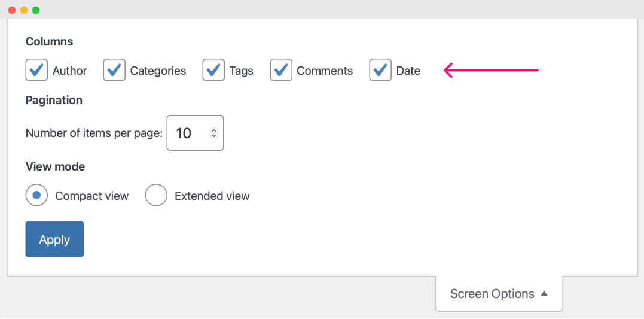The image size is (644, 319).
Task: Collapse the Screen Options tab
Action: coord(499,294)
